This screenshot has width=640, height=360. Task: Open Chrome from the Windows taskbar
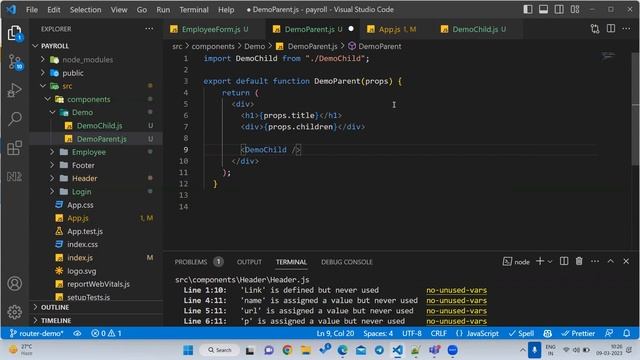(287, 350)
